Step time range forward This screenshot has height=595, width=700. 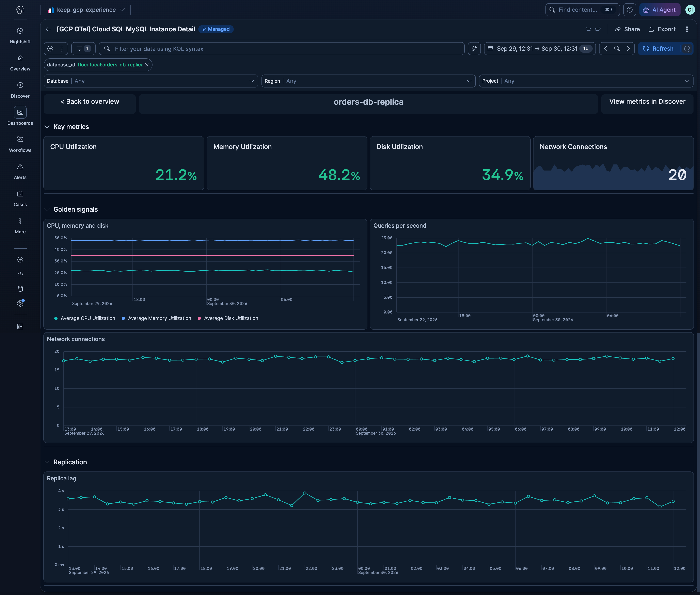628,49
